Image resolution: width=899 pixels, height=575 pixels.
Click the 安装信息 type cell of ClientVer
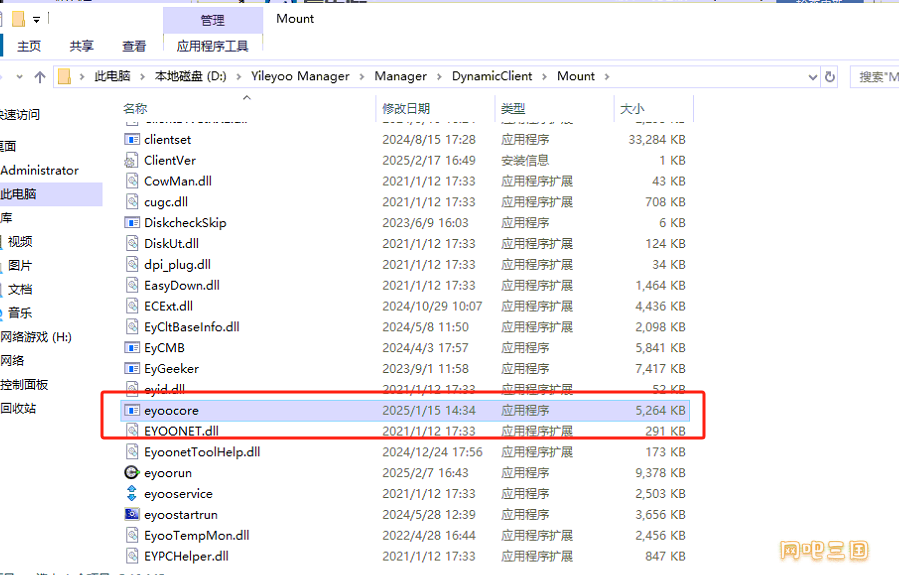(525, 161)
